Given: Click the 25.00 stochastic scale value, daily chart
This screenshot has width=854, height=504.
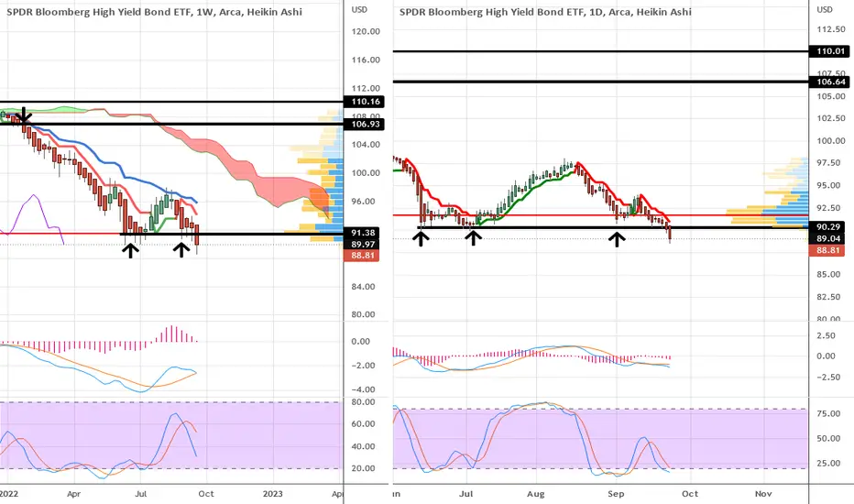Looking at the screenshot, I should point(827,463).
